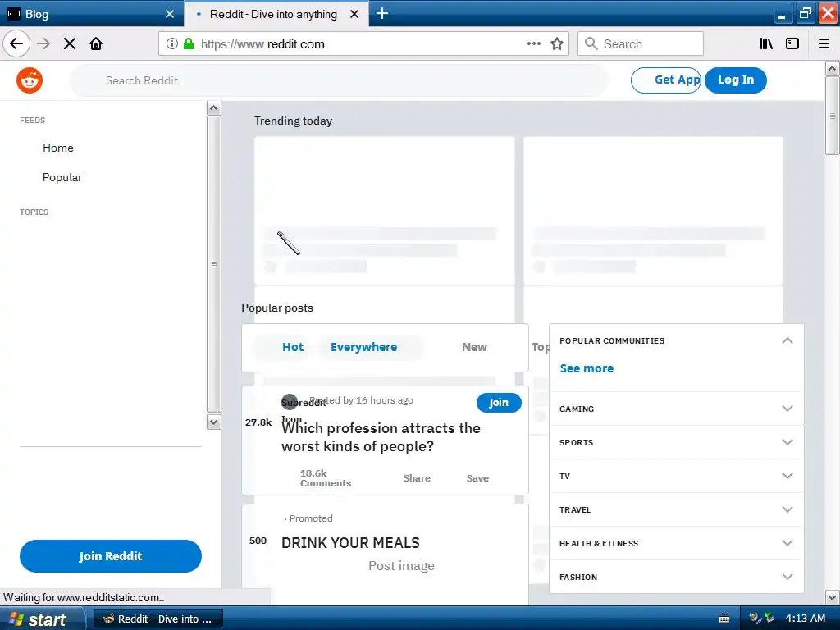Click the system tray clock 4:13 AM
Screen dimensions: 840x630
[x=806, y=619]
